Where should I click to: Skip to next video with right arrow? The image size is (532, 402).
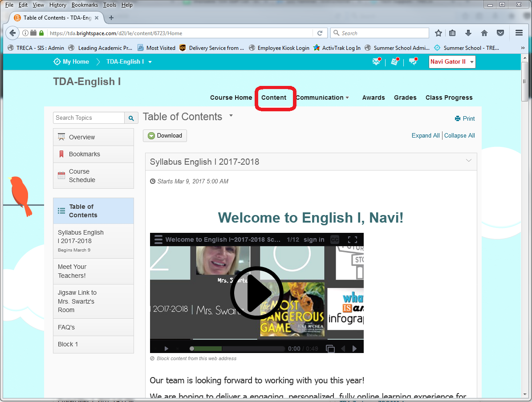(x=354, y=349)
